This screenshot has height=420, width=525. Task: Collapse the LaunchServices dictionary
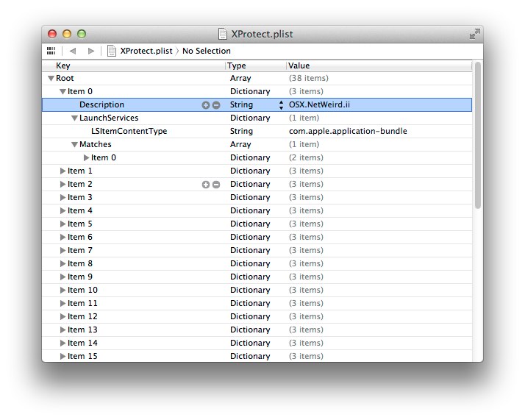coord(74,118)
